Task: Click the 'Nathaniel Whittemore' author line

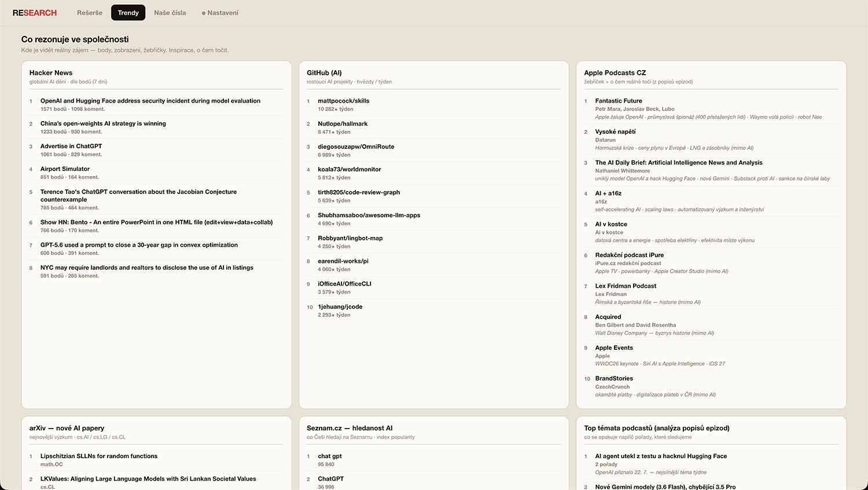Action: pyautogui.click(x=623, y=171)
